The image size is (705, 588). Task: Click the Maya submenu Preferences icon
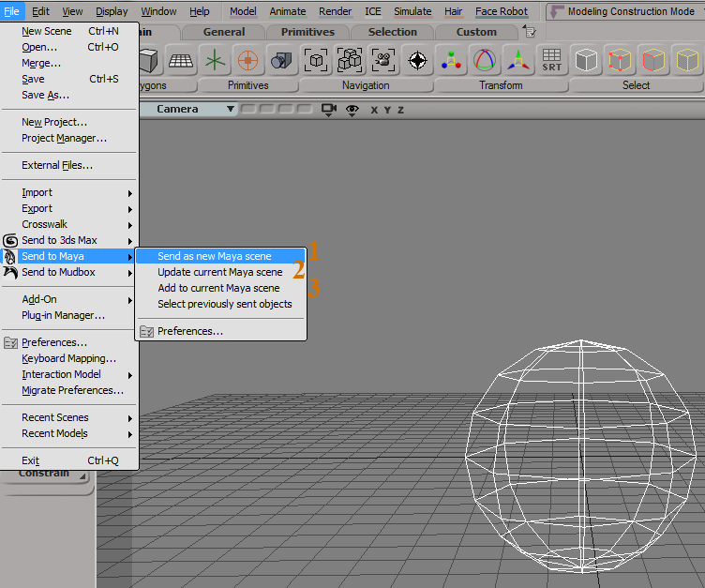click(146, 332)
